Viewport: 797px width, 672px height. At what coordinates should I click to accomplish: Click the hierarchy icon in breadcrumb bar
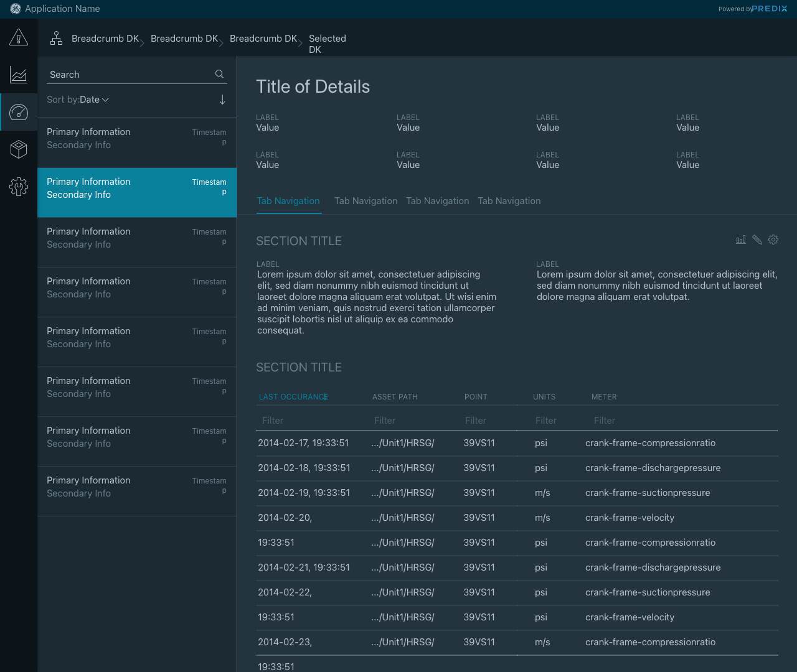57,39
